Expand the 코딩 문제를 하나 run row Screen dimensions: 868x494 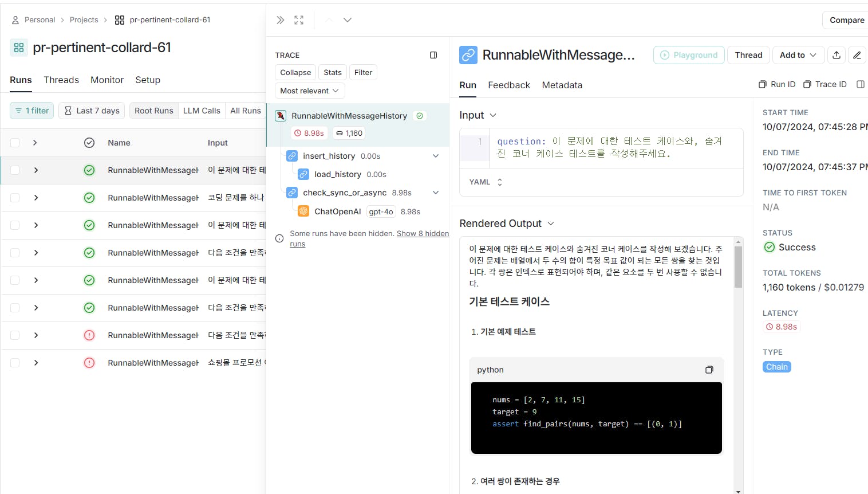(x=35, y=198)
